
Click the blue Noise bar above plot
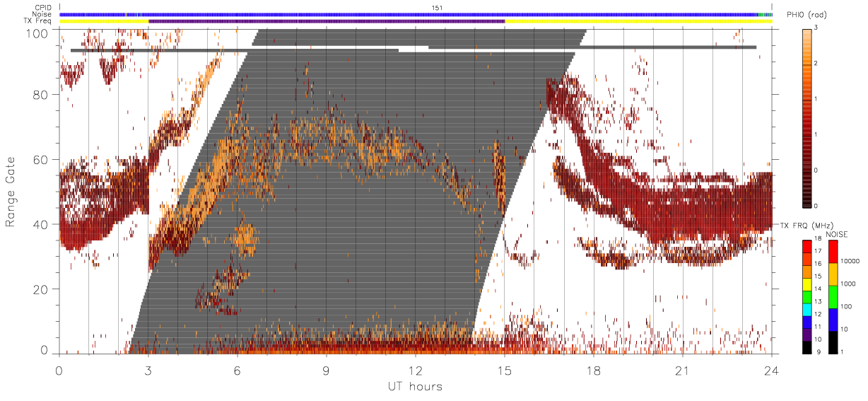(416, 14)
